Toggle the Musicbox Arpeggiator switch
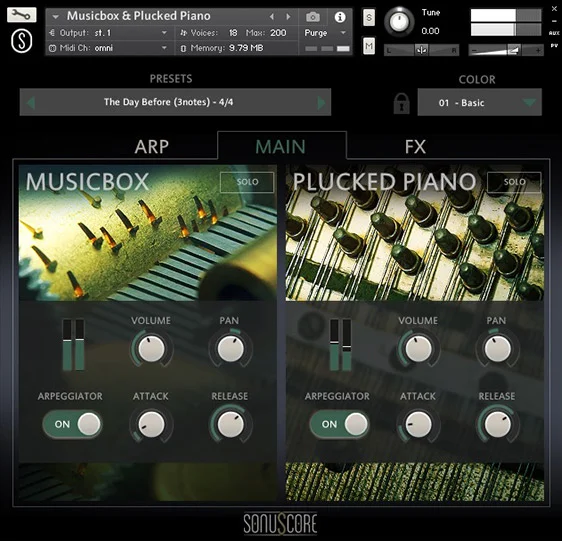The image size is (562, 541). [x=72, y=424]
